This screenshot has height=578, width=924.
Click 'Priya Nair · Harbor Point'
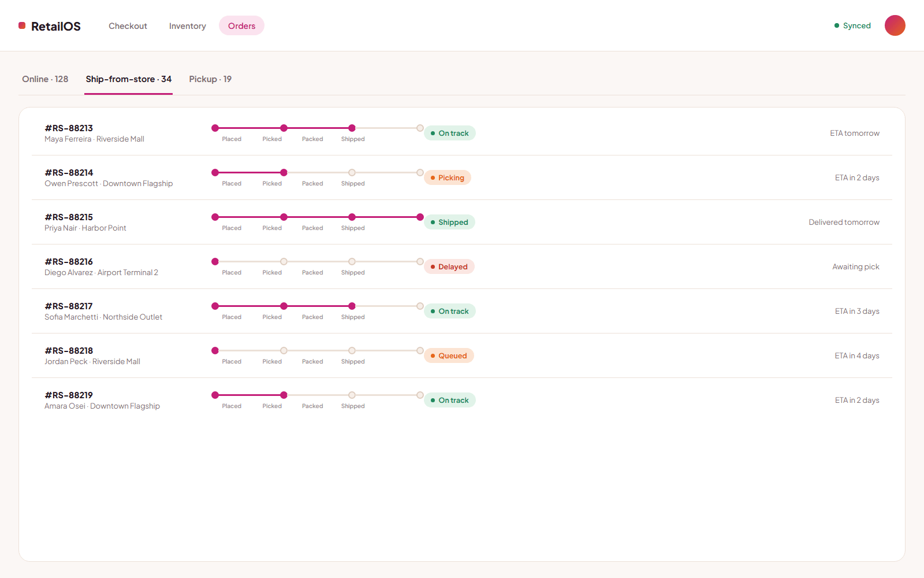pos(85,228)
